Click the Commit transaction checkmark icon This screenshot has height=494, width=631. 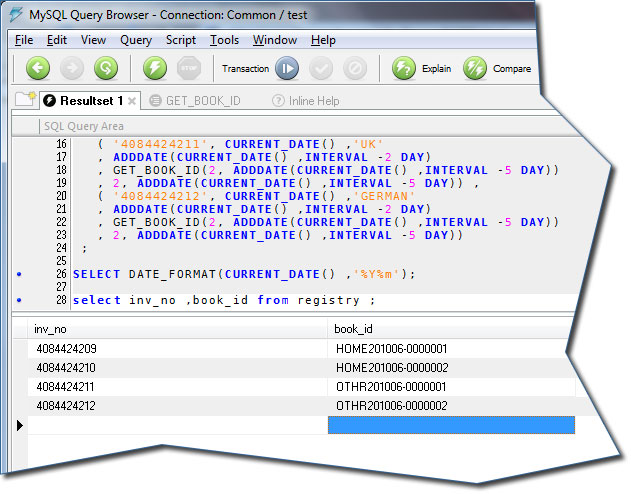[321, 69]
